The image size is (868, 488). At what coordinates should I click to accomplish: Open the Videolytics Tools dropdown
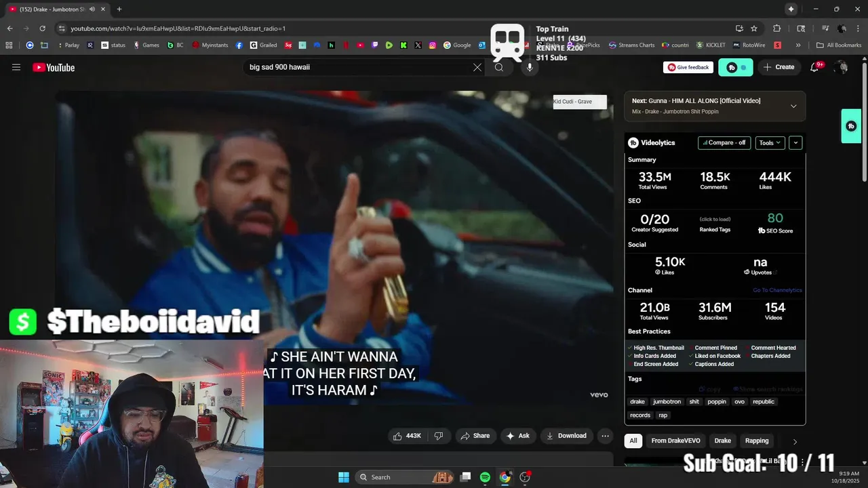pyautogui.click(x=770, y=142)
